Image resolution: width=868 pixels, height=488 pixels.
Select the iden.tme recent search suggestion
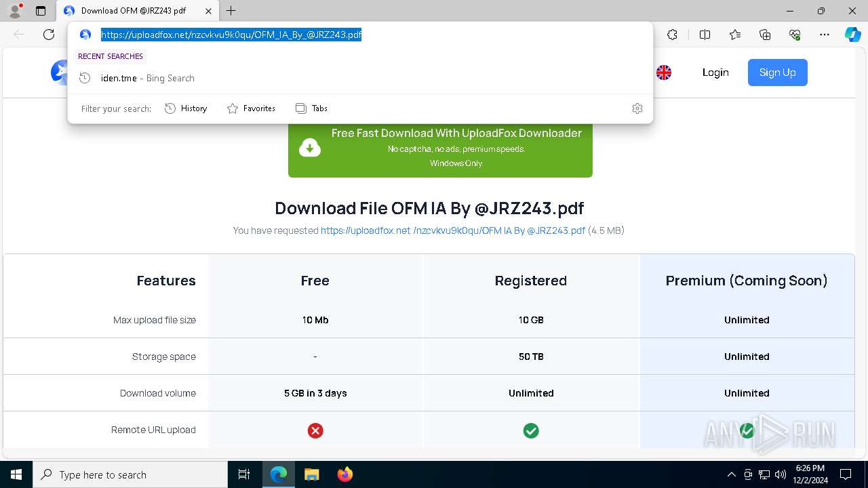360,78
